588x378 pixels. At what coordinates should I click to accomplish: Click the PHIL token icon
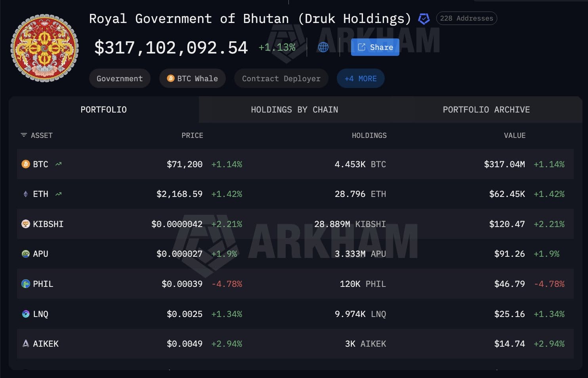(x=25, y=284)
